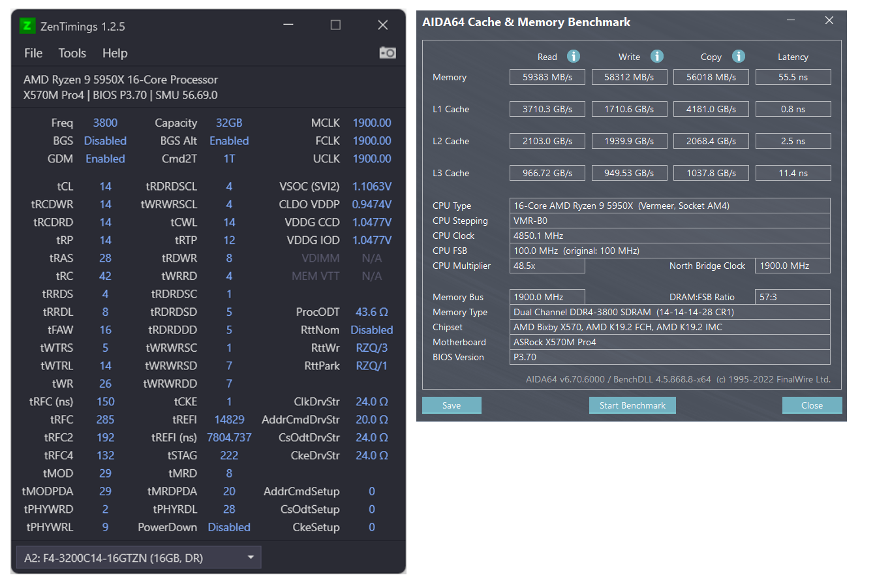Click Memory Type field DDR4-3800 SDRAM
The image size is (875, 588).
click(x=669, y=312)
